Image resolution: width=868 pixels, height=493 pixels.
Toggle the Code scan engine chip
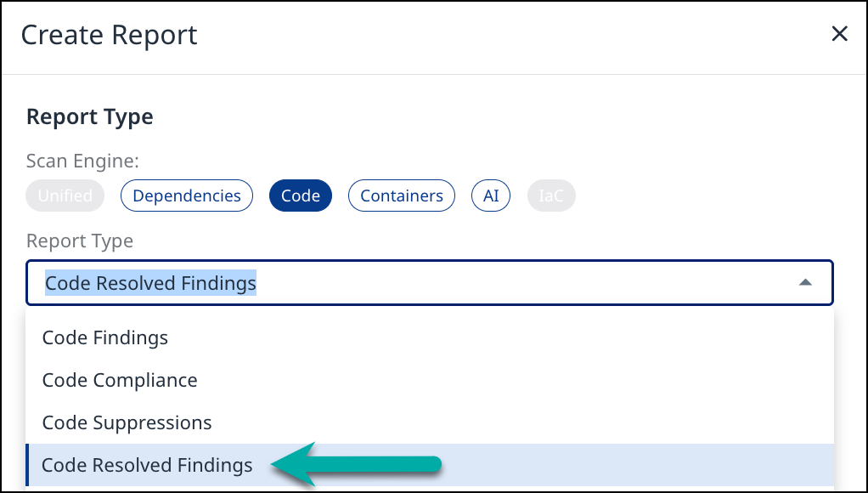(x=301, y=195)
